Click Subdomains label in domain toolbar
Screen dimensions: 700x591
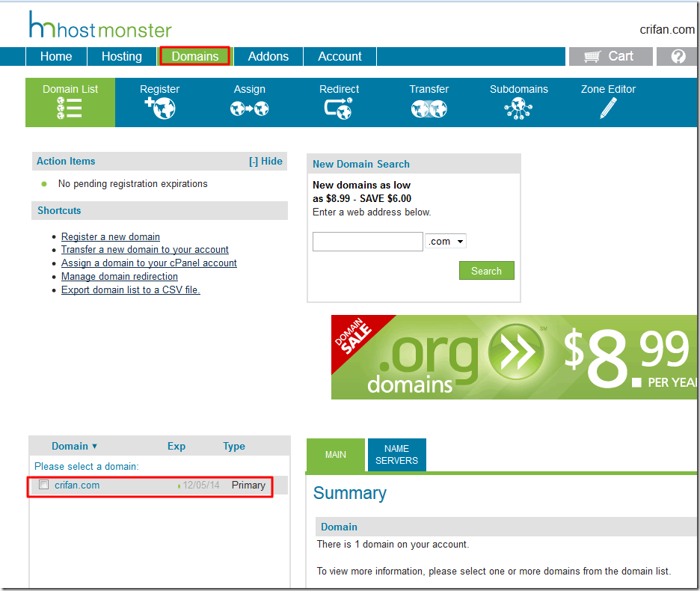click(519, 89)
